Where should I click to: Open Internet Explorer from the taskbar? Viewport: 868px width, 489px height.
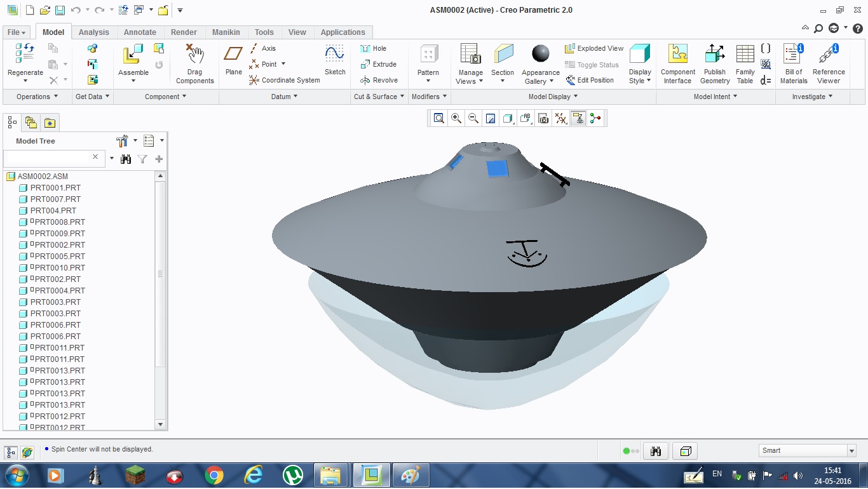(254, 475)
